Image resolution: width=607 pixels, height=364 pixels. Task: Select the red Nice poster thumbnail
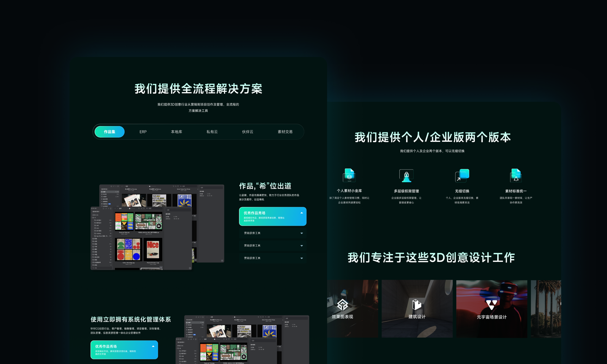point(153,249)
